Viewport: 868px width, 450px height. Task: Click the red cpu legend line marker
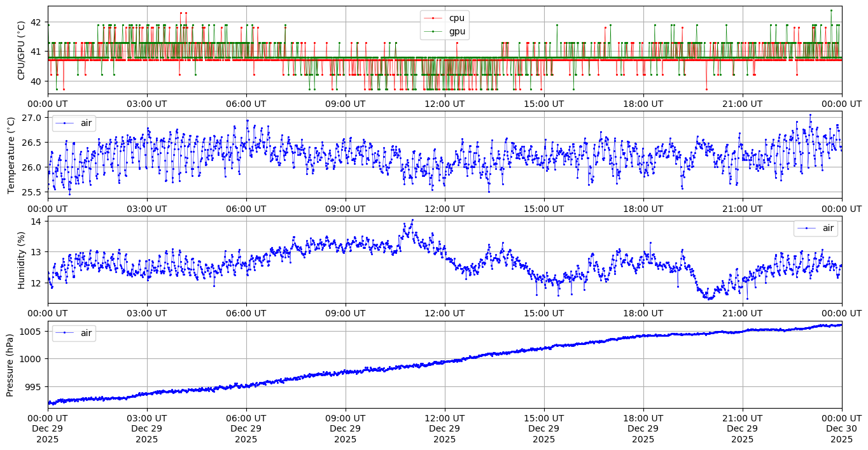point(433,18)
